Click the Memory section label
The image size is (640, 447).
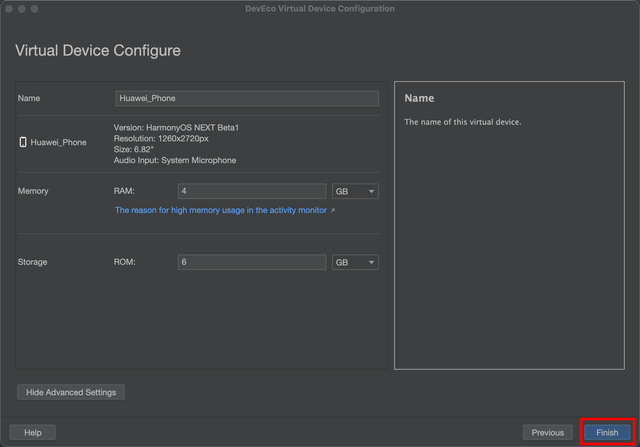coord(33,191)
